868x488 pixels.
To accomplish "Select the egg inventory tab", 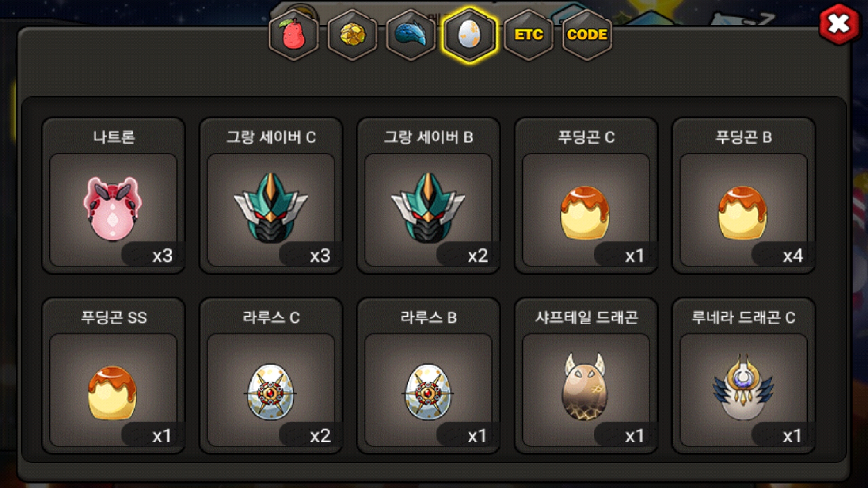I will [470, 35].
